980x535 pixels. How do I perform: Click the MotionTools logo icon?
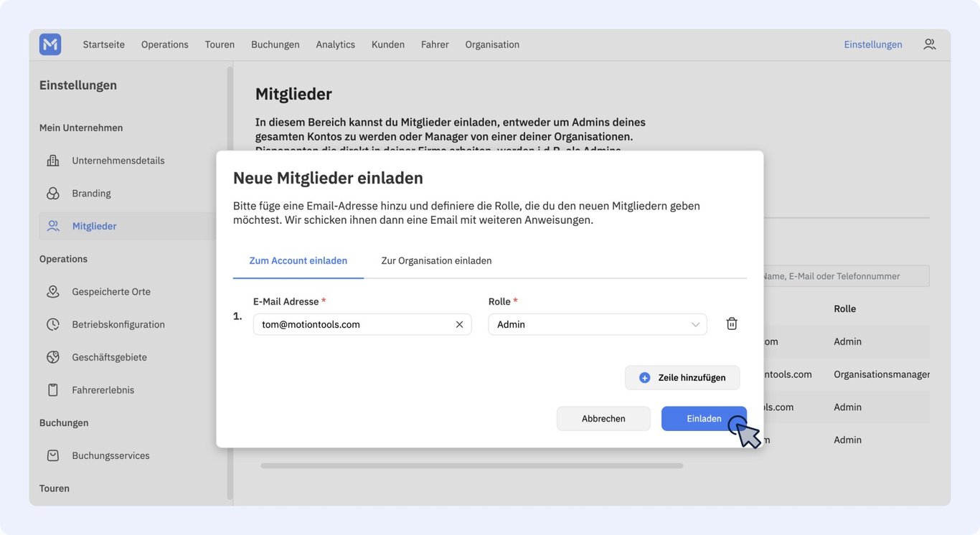tap(50, 44)
